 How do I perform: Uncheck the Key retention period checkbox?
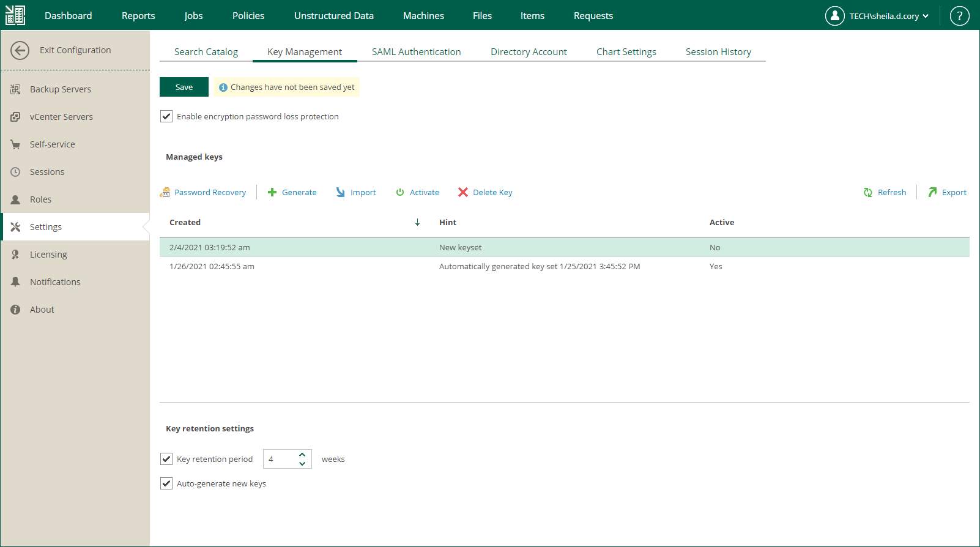(x=166, y=459)
